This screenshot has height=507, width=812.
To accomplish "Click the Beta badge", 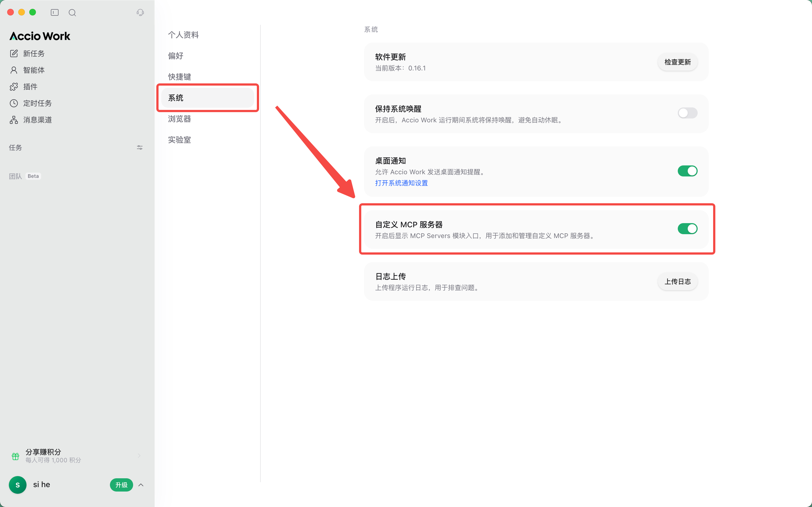I will (x=33, y=176).
